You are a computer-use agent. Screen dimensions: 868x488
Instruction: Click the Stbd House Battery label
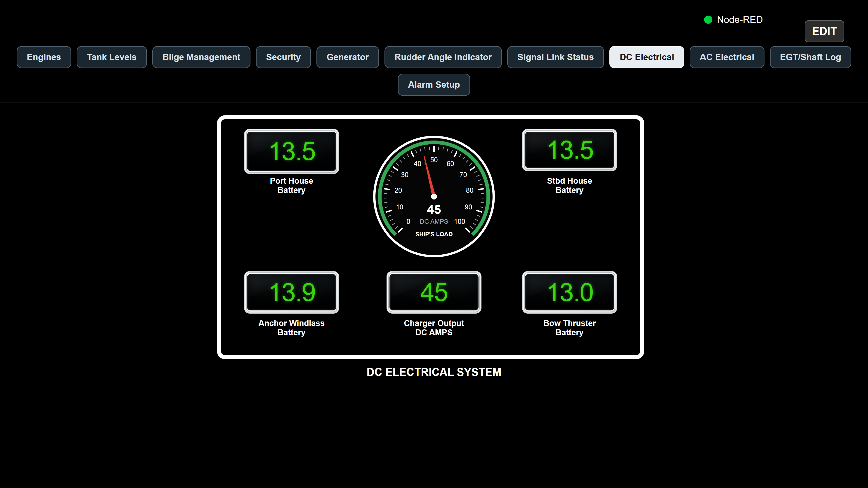pos(569,185)
